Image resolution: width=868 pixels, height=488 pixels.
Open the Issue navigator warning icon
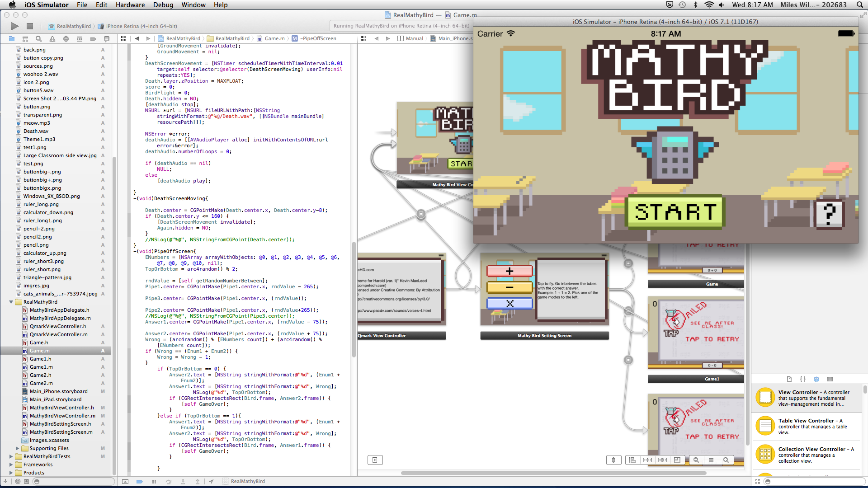click(52, 39)
